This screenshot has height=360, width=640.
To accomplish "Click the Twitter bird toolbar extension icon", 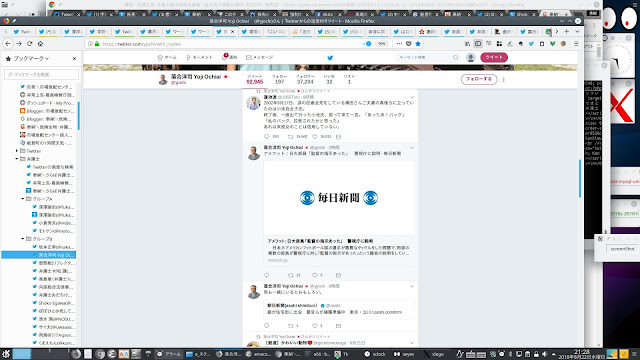I will tap(531, 44).
